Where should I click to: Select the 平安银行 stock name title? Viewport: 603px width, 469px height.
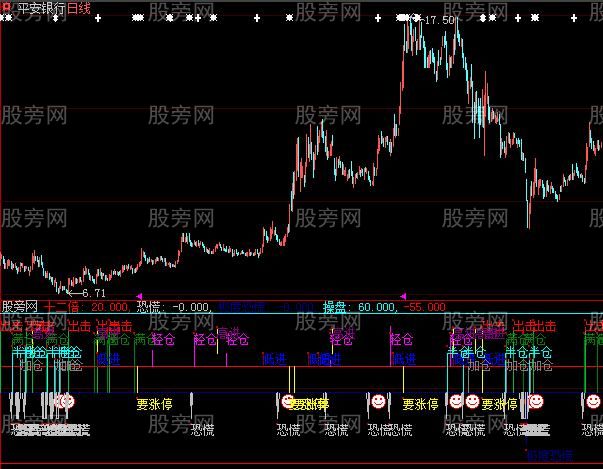[41, 8]
